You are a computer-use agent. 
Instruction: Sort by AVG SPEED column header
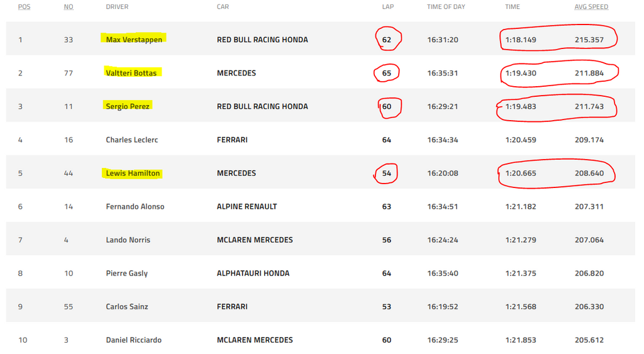point(591,7)
